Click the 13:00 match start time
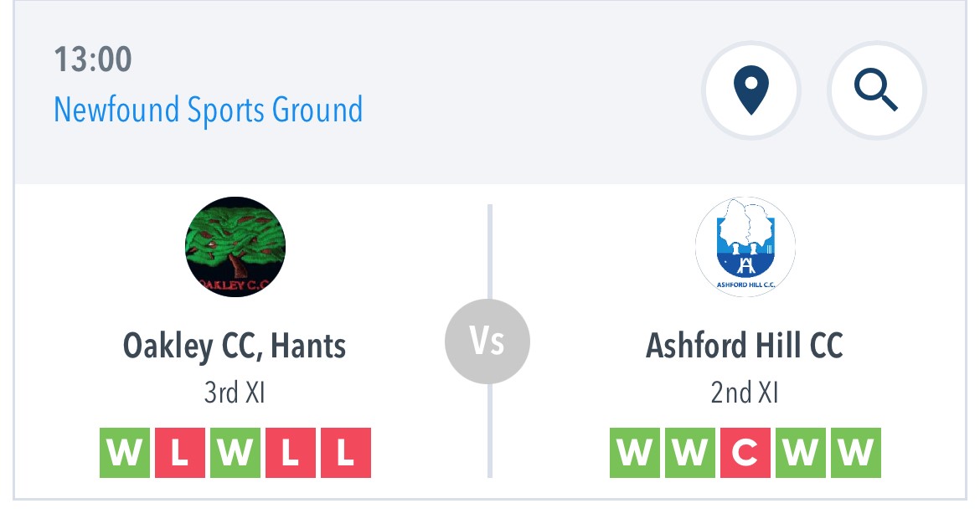This screenshot has width=980, height=529. pos(92,59)
